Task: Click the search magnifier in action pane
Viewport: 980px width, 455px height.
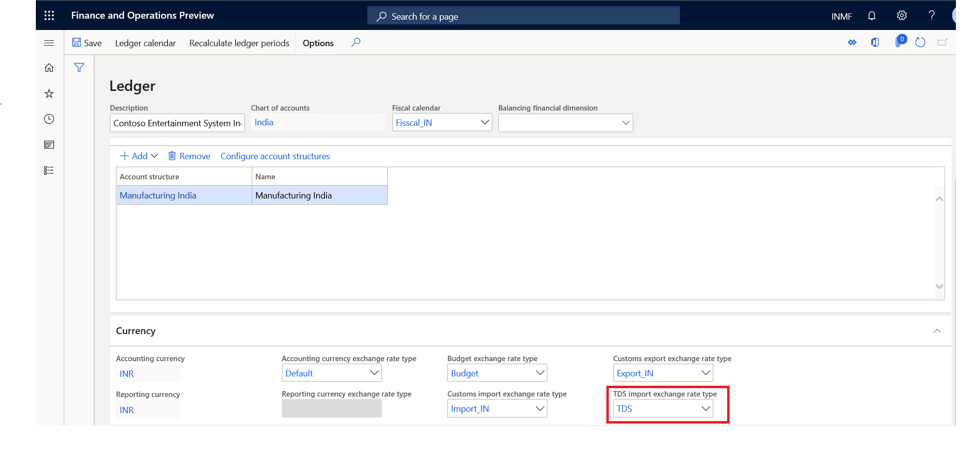Action: point(356,43)
